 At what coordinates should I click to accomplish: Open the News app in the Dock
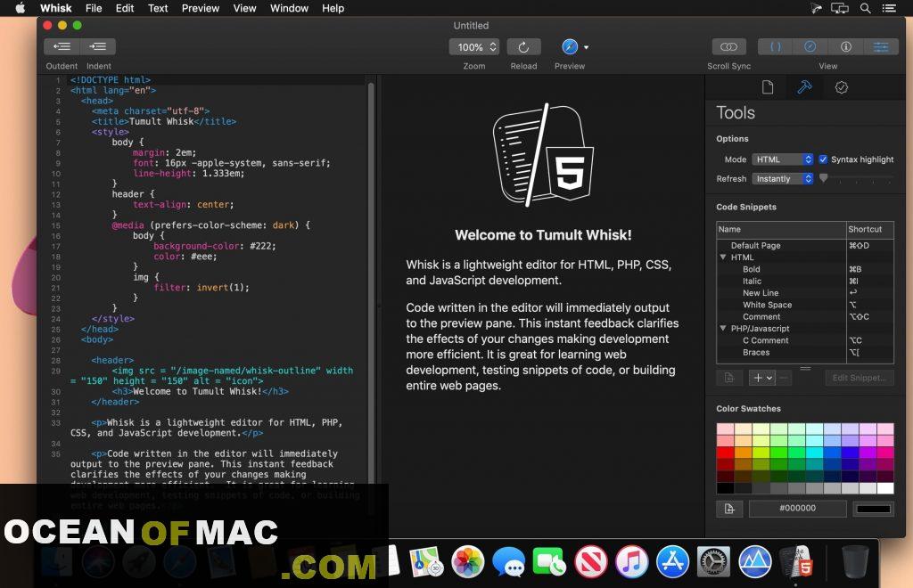(590, 562)
